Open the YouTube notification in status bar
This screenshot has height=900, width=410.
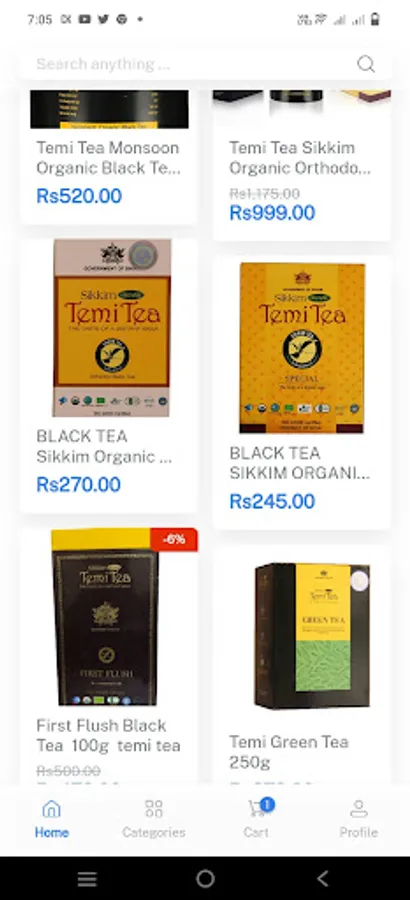point(84,19)
